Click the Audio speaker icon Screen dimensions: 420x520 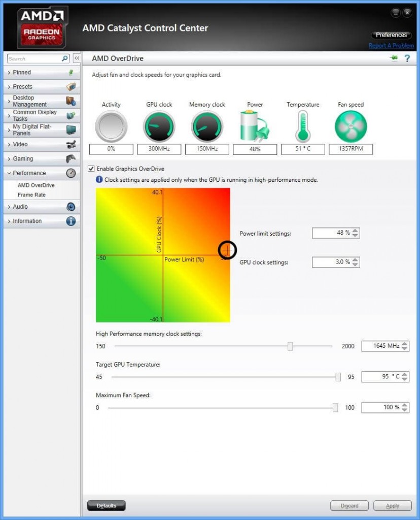71,207
